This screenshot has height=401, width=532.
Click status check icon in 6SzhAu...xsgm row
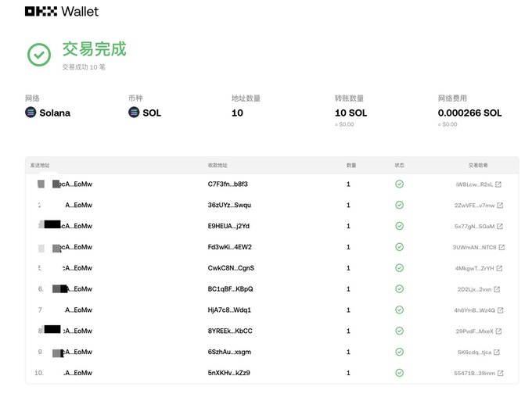(x=399, y=352)
